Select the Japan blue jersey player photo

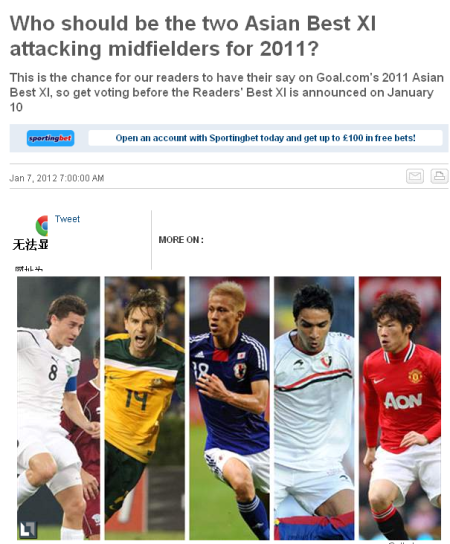pos(229,408)
